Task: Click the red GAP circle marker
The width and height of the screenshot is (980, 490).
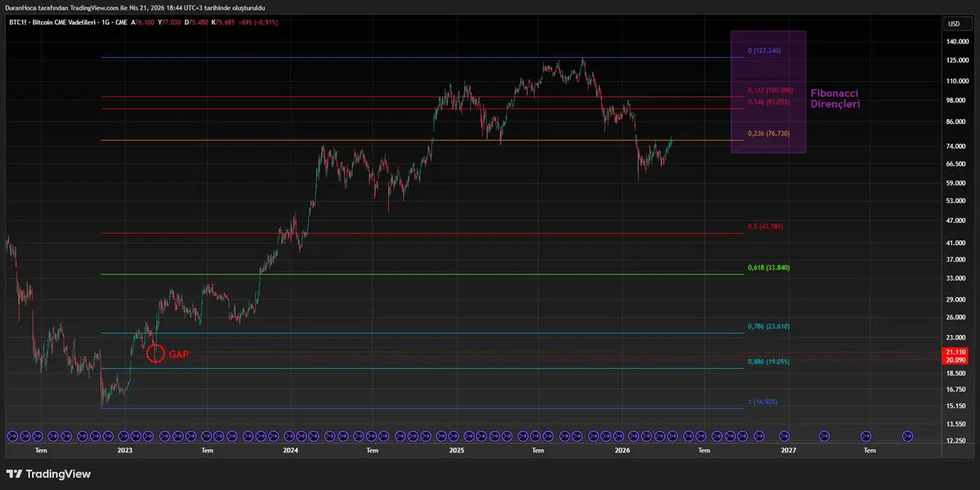Action: pyautogui.click(x=155, y=354)
